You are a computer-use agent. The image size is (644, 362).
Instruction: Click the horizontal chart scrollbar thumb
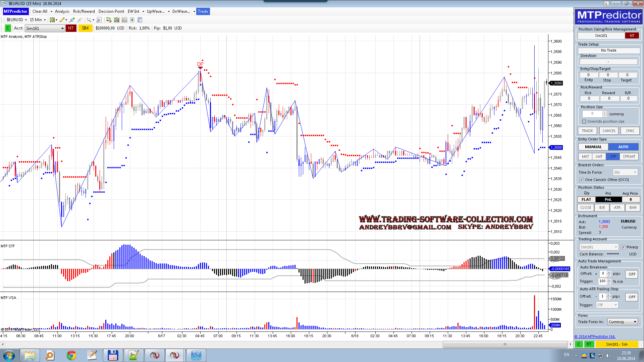click(505, 344)
